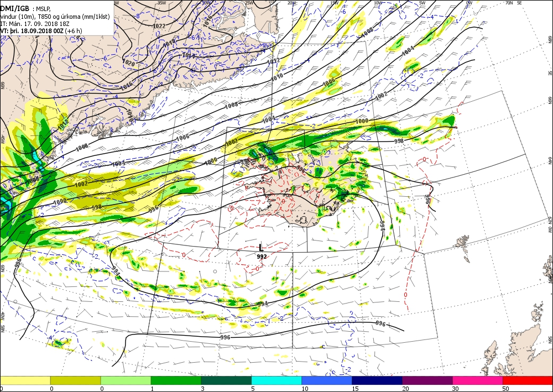Click the cyan legend swatch
Screen dimensions: 553x392
pos(276,380)
